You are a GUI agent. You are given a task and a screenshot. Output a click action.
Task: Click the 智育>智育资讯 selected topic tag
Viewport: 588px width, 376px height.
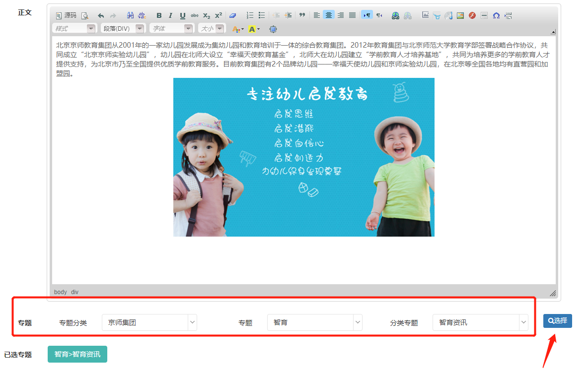(77, 354)
